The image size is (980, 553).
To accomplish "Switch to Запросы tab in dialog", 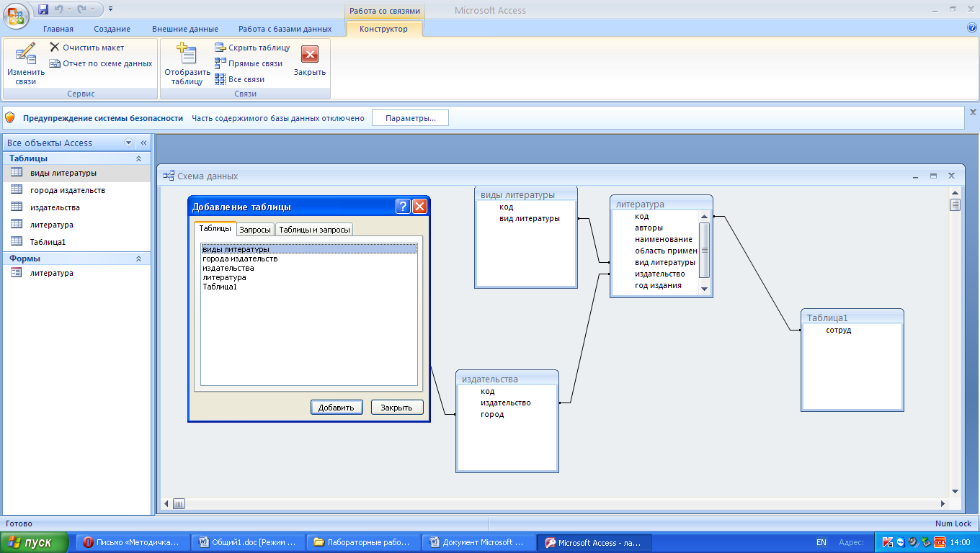I will pyautogui.click(x=255, y=230).
